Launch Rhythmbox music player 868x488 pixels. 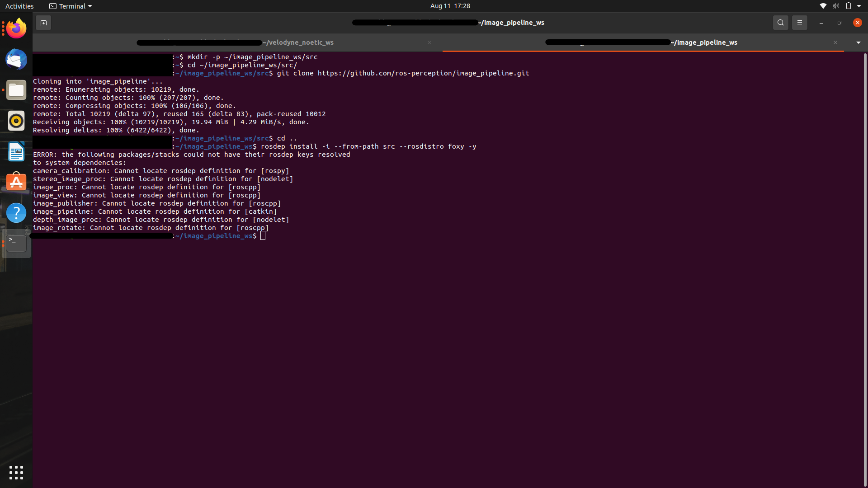16,121
